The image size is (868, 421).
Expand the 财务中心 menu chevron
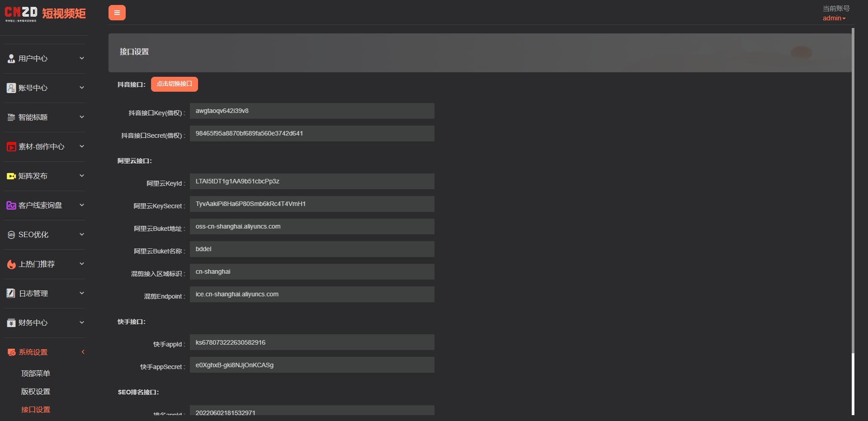pyautogui.click(x=82, y=323)
